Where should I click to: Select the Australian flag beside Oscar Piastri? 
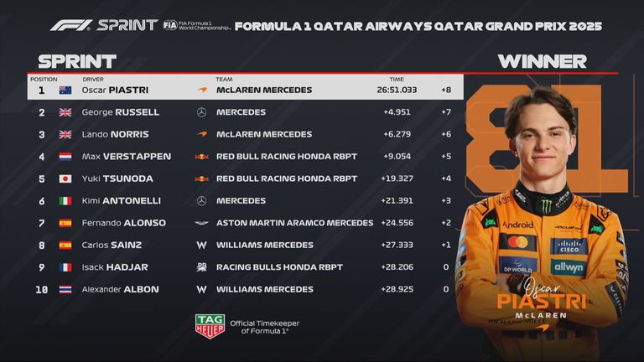pos(65,90)
